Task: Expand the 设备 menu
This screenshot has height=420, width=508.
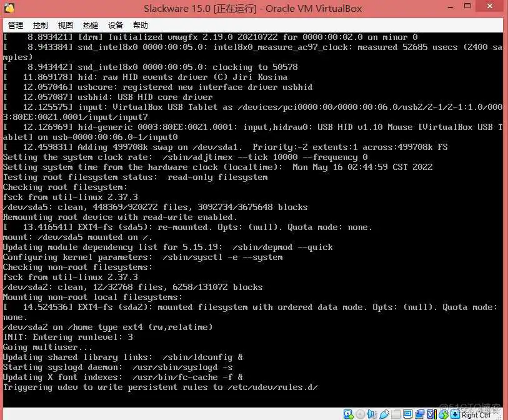Action: point(116,26)
